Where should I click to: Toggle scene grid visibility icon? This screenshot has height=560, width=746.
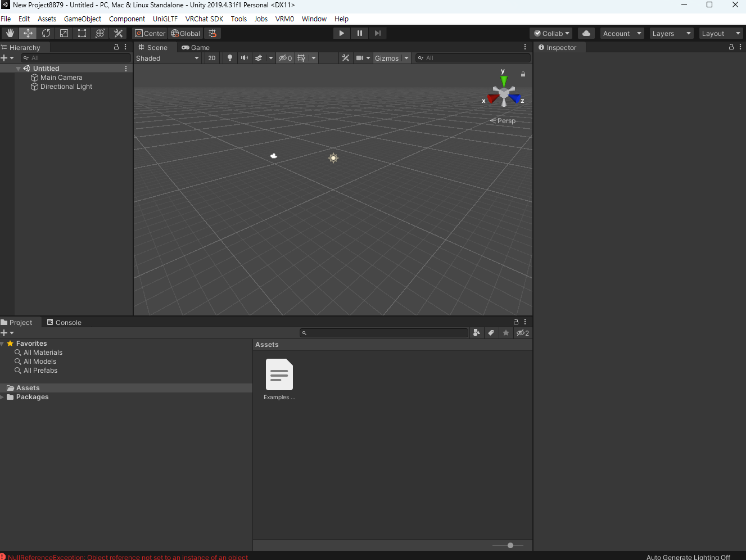302,58
